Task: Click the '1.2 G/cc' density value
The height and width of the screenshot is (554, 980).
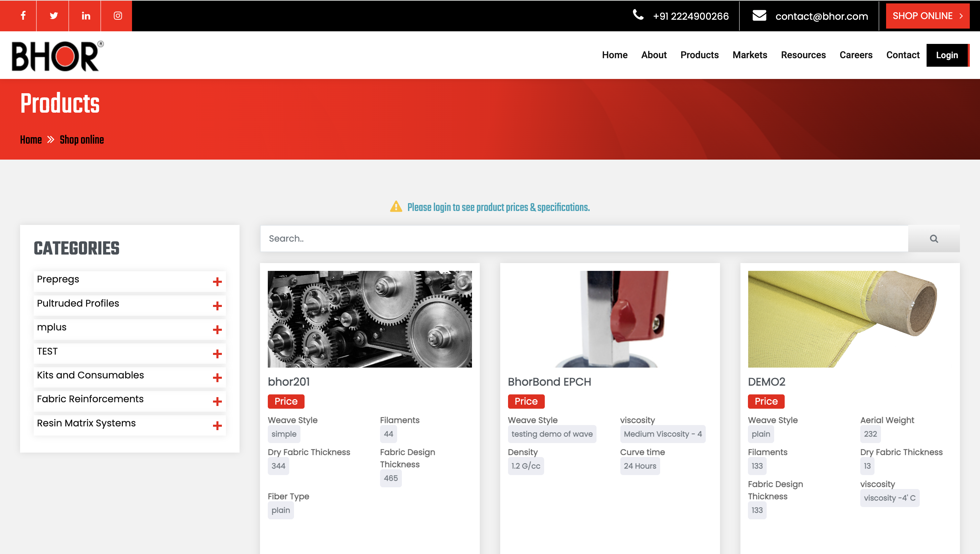Action: 526,466
